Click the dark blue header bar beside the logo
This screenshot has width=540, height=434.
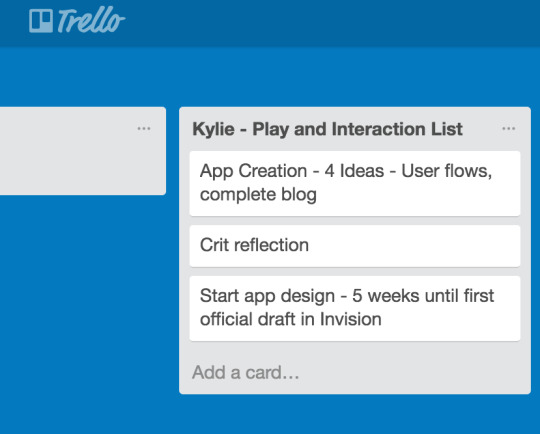tap(331, 22)
